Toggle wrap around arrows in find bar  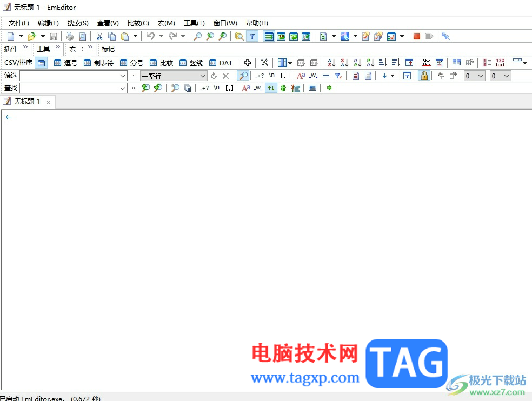tap(271, 88)
